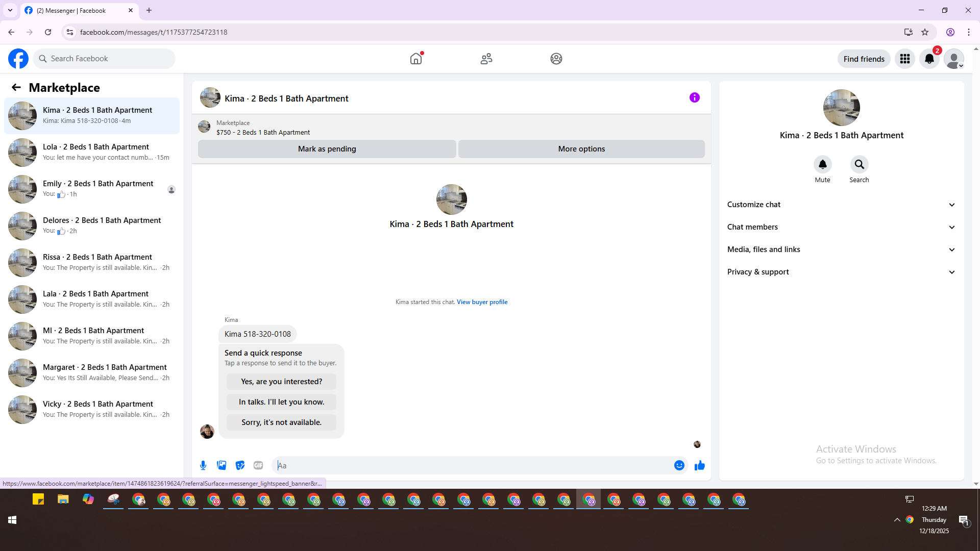Open the GIF picker icon
This screenshot has width=980, height=551.
coord(258,465)
